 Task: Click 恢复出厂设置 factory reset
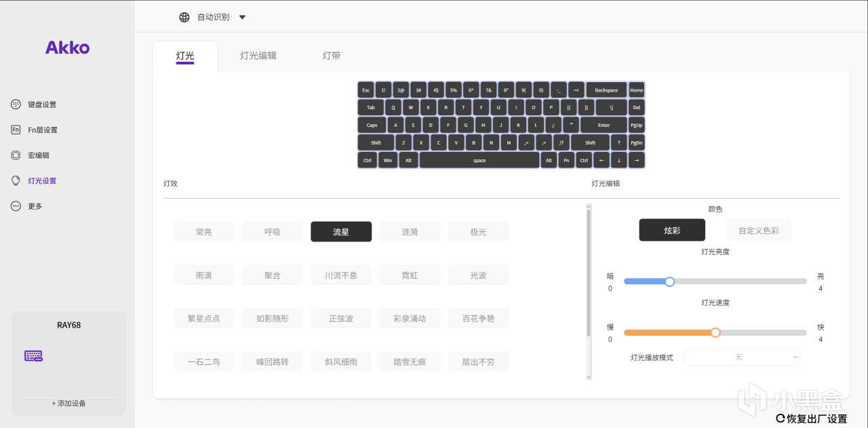pos(812,419)
